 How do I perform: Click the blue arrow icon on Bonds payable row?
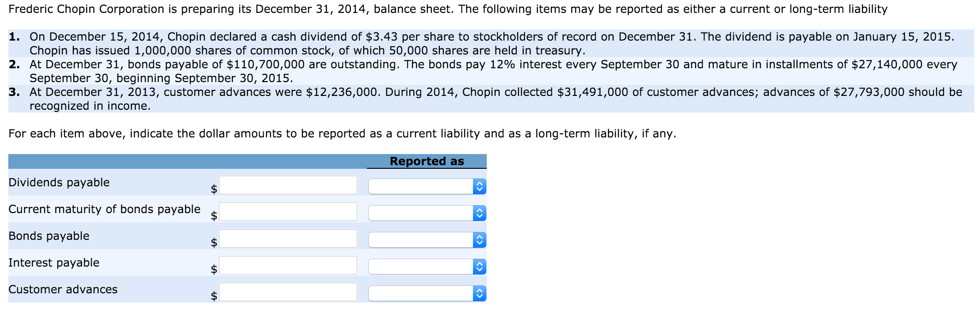(480, 240)
